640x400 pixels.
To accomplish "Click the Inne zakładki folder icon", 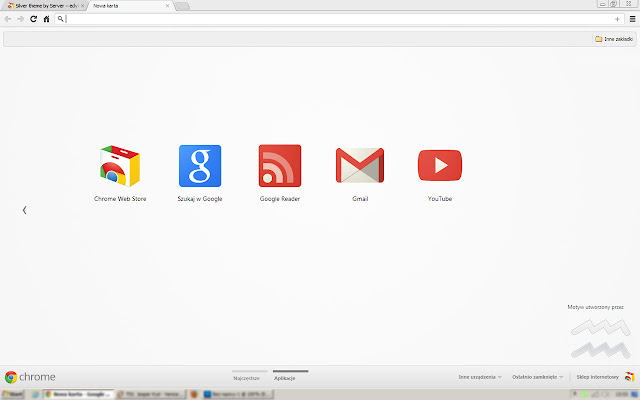I will (598, 39).
